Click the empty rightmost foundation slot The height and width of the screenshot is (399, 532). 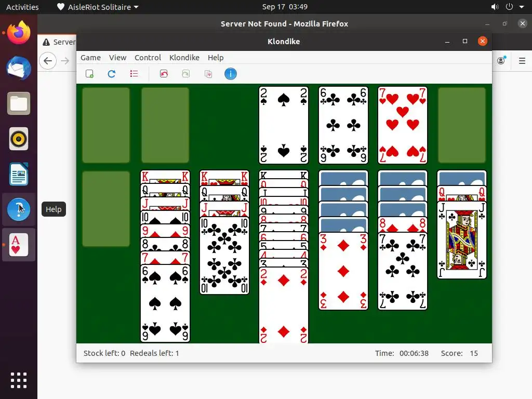462,125
